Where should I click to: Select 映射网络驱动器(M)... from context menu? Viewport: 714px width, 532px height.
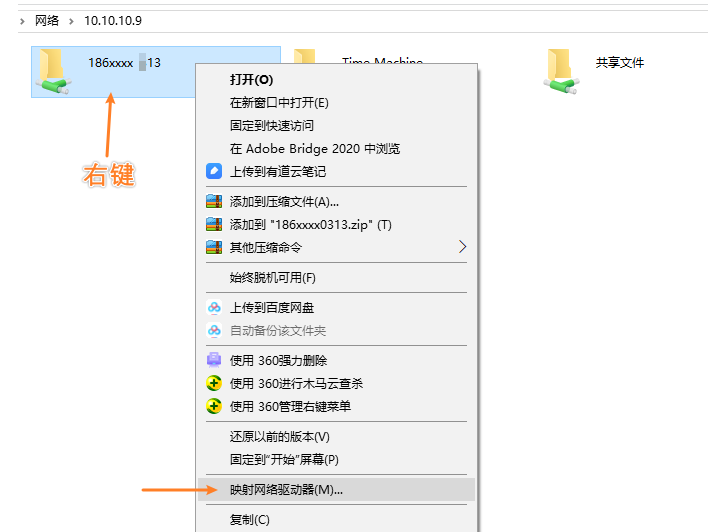pos(286,490)
